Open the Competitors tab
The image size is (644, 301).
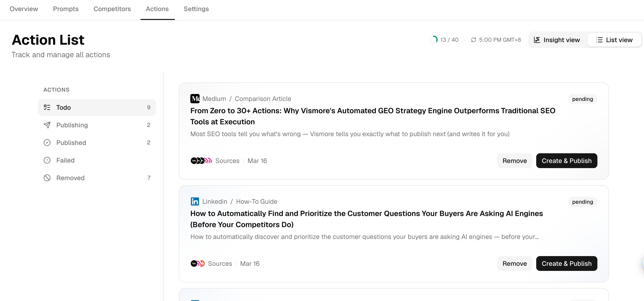pyautogui.click(x=112, y=9)
